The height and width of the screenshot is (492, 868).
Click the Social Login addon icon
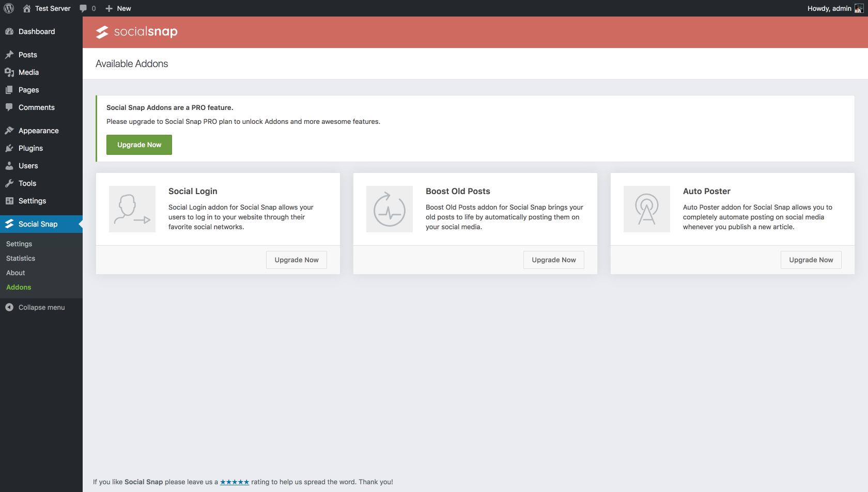point(132,209)
